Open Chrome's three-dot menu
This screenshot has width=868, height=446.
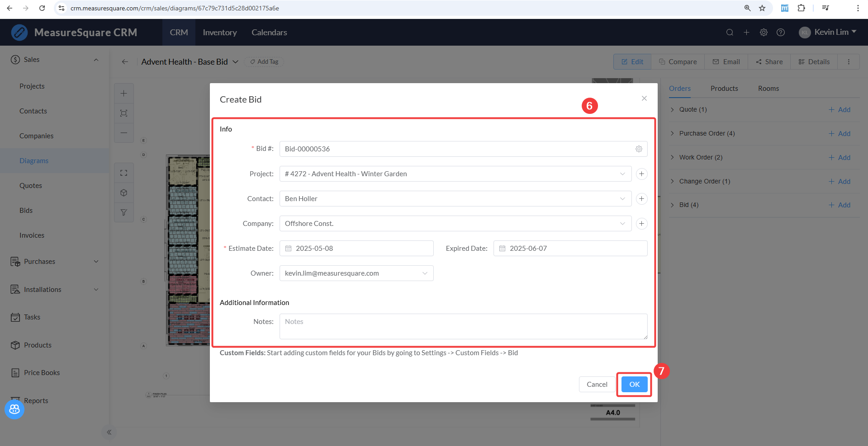[858, 8]
